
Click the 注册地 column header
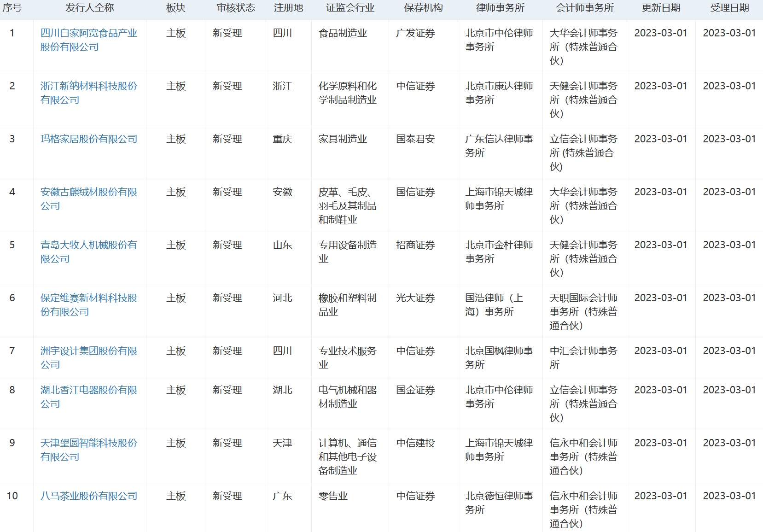(x=289, y=8)
